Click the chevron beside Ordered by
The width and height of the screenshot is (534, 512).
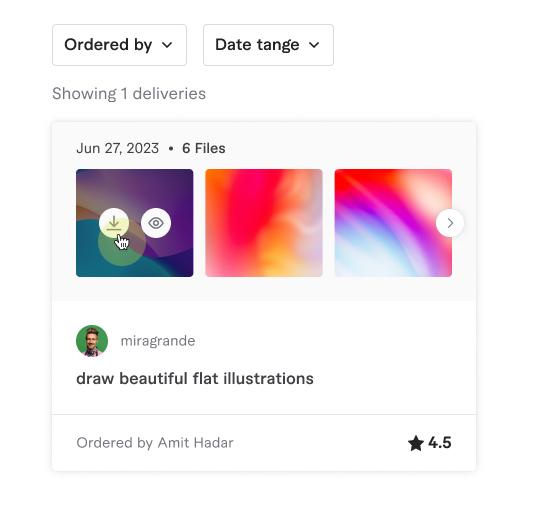(167, 45)
